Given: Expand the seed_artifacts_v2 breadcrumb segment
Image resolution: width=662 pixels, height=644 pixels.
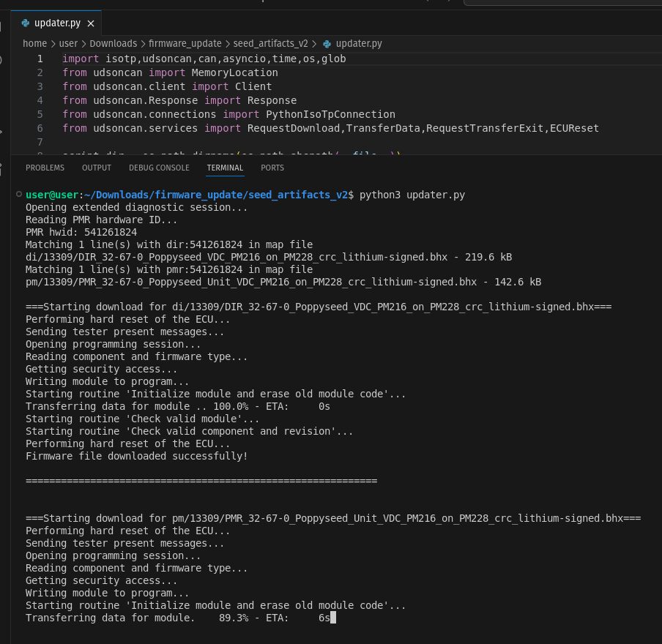Looking at the screenshot, I should 270,44.
